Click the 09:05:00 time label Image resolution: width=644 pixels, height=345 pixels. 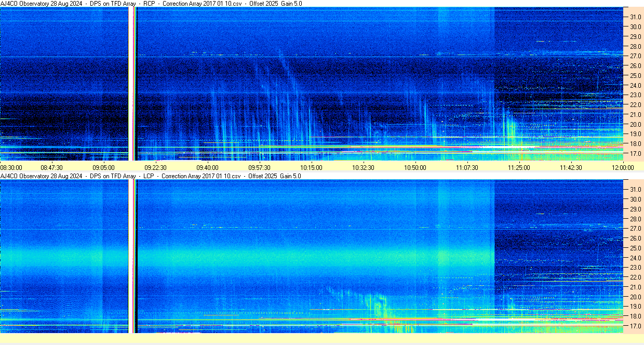pos(104,168)
